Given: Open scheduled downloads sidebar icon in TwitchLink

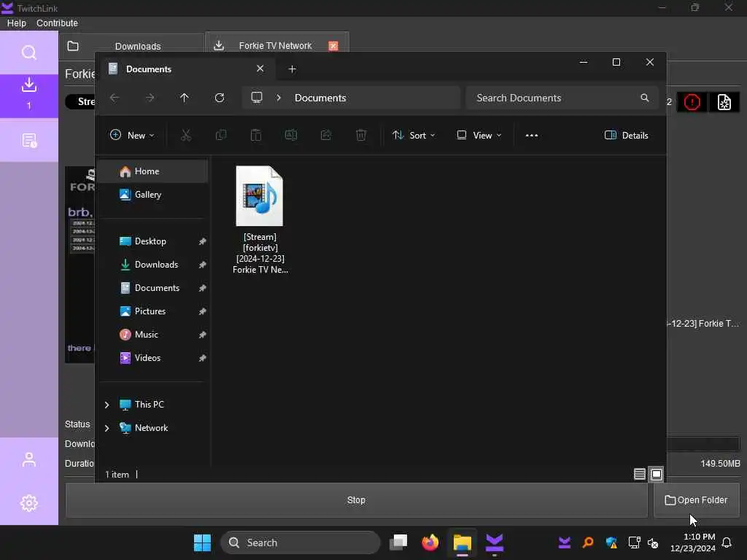Looking at the screenshot, I should [29, 141].
